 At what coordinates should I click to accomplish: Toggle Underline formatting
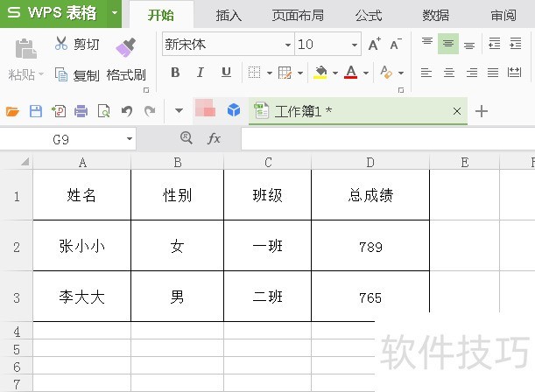(x=226, y=73)
